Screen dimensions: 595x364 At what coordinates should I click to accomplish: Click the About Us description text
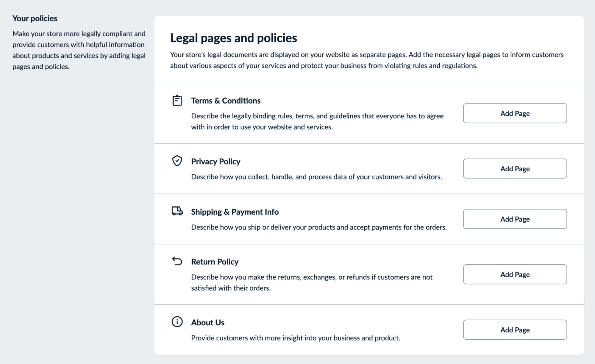tap(296, 338)
